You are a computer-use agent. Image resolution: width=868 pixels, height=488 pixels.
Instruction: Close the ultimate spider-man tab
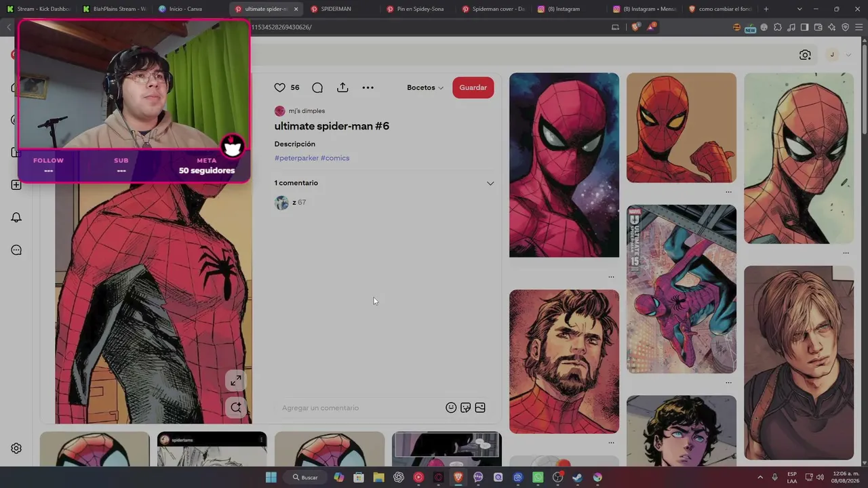(296, 9)
